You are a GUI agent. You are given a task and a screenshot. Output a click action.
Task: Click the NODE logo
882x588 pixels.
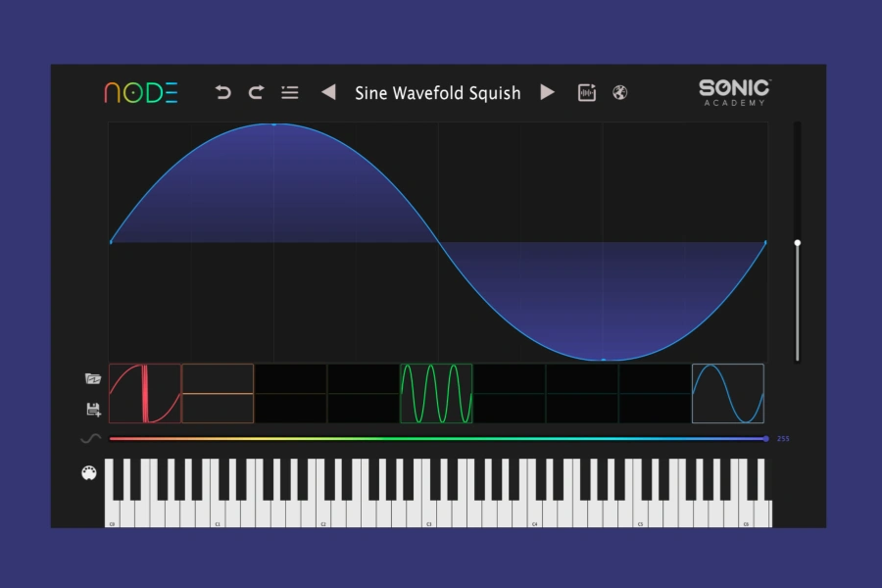(141, 93)
